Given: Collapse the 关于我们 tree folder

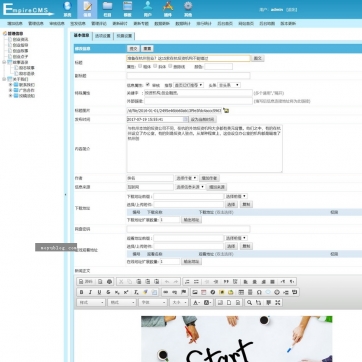Looking at the screenshot, I should [x=4, y=79].
